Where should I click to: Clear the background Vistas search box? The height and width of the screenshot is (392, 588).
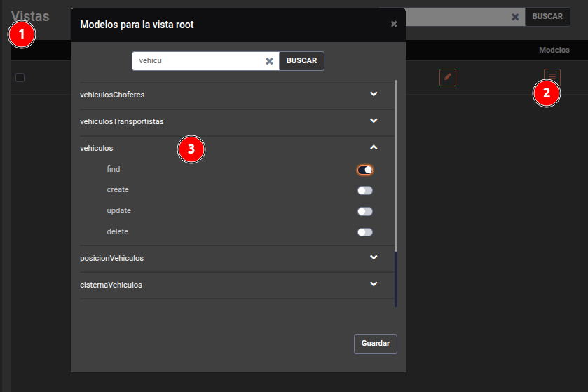515,17
